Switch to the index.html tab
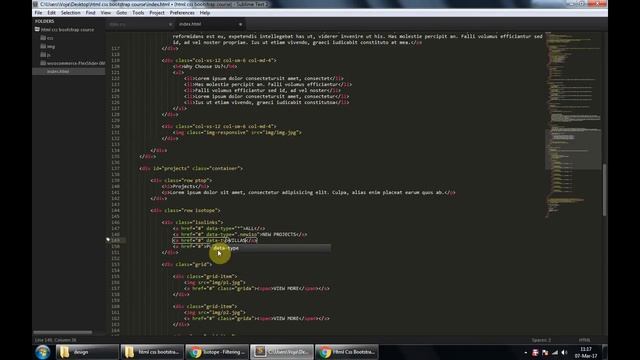This screenshot has height=360, width=640. pos(209,24)
